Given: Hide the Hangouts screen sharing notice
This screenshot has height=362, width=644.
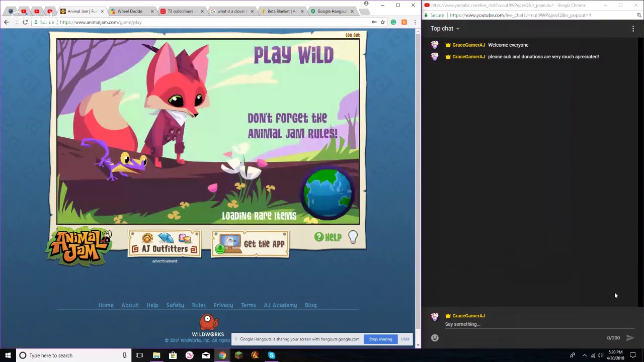Looking at the screenshot, I should 405,339.
